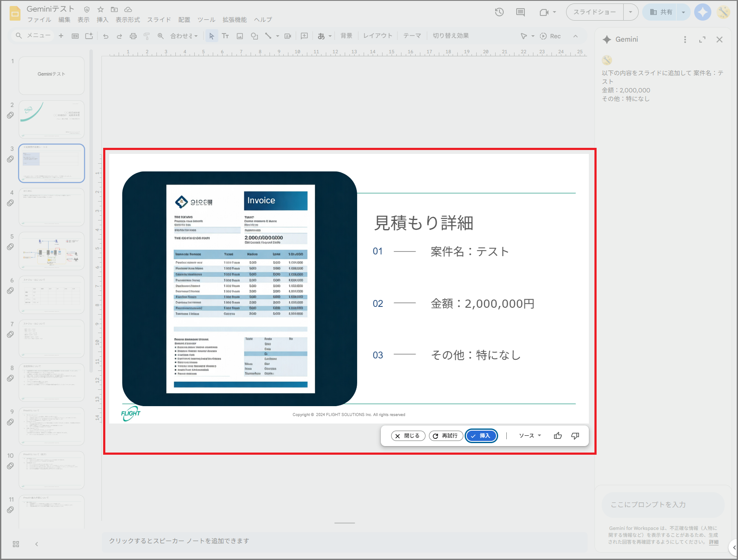Screen dimensions: 738x560
Task: Open the comments icon in header
Action: pos(521,12)
